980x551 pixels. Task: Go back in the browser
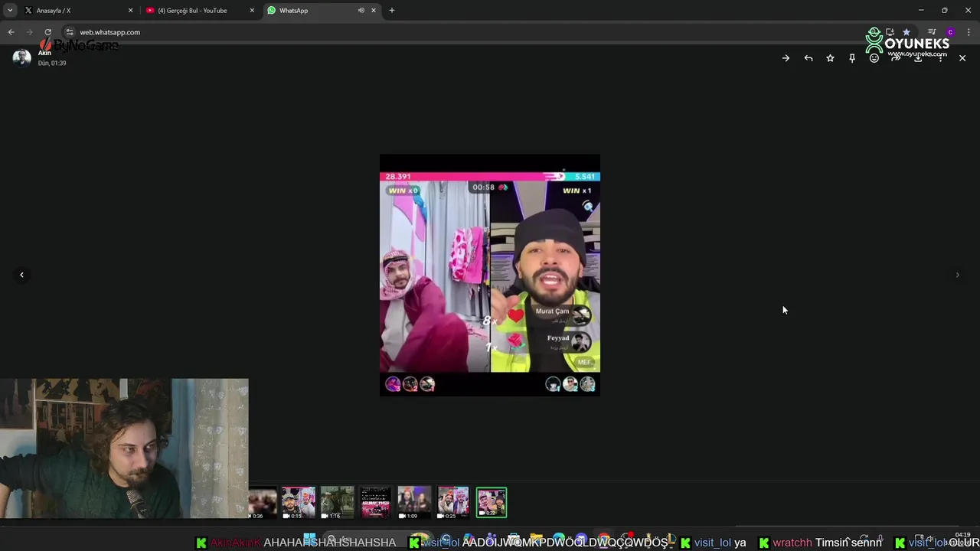click(11, 32)
